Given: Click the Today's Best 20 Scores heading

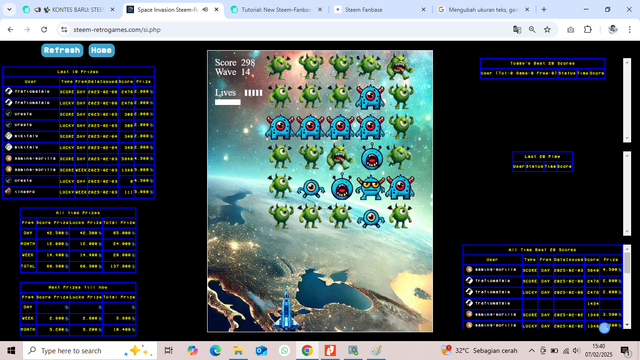Looking at the screenshot, I should click(542, 63).
